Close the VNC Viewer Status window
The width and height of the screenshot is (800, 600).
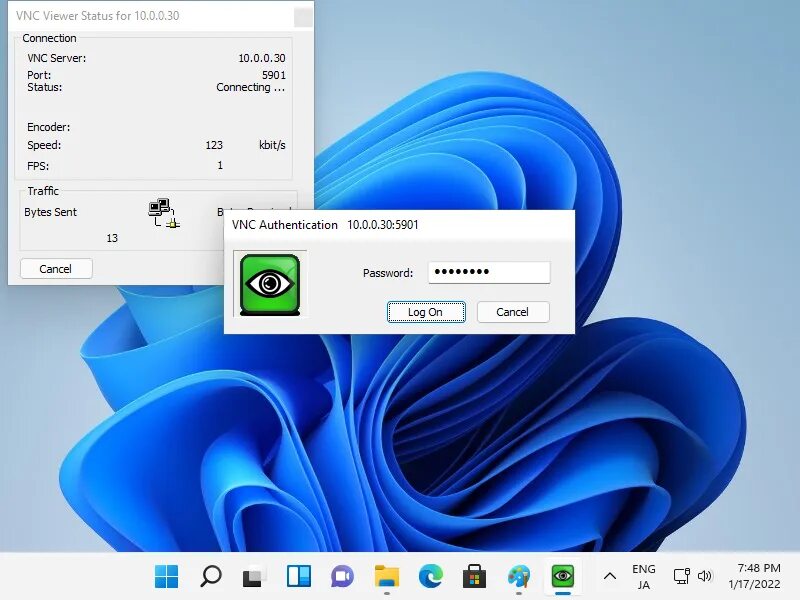pyautogui.click(x=303, y=17)
